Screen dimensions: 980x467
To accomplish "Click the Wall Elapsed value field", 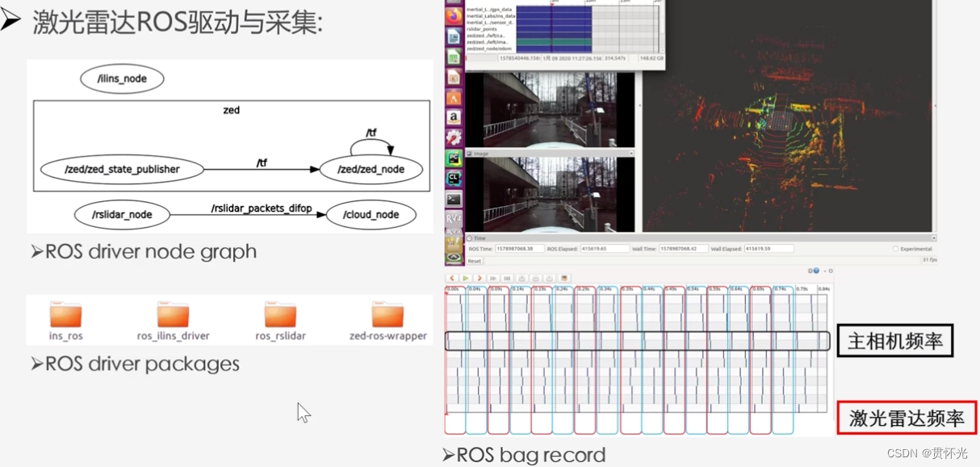I will coord(769,249).
